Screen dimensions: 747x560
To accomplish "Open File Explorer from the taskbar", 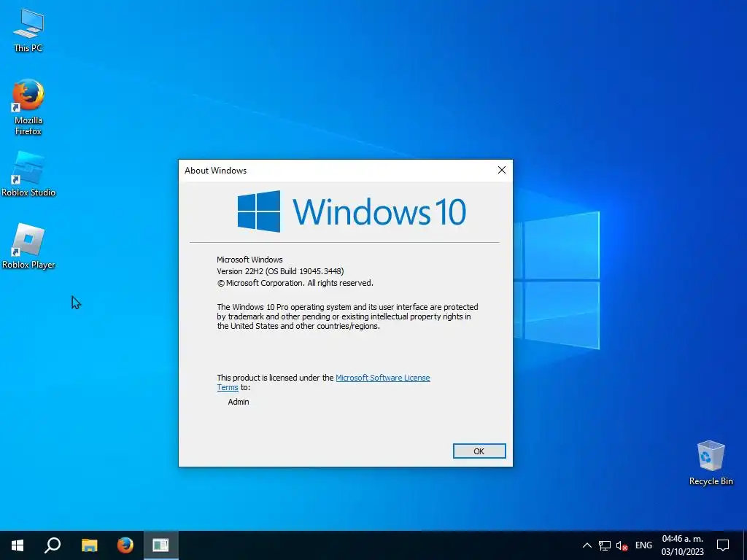I will [x=89, y=545].
